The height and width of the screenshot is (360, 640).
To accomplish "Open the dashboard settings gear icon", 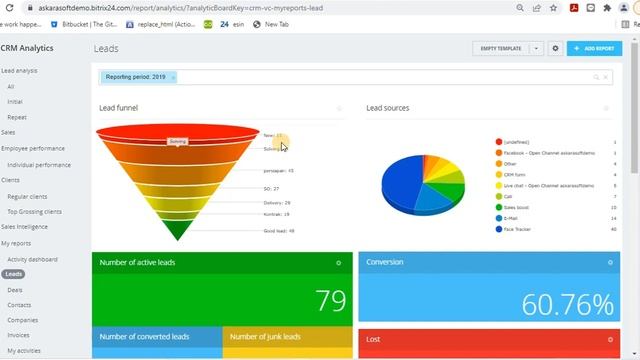I will point(555,49).
